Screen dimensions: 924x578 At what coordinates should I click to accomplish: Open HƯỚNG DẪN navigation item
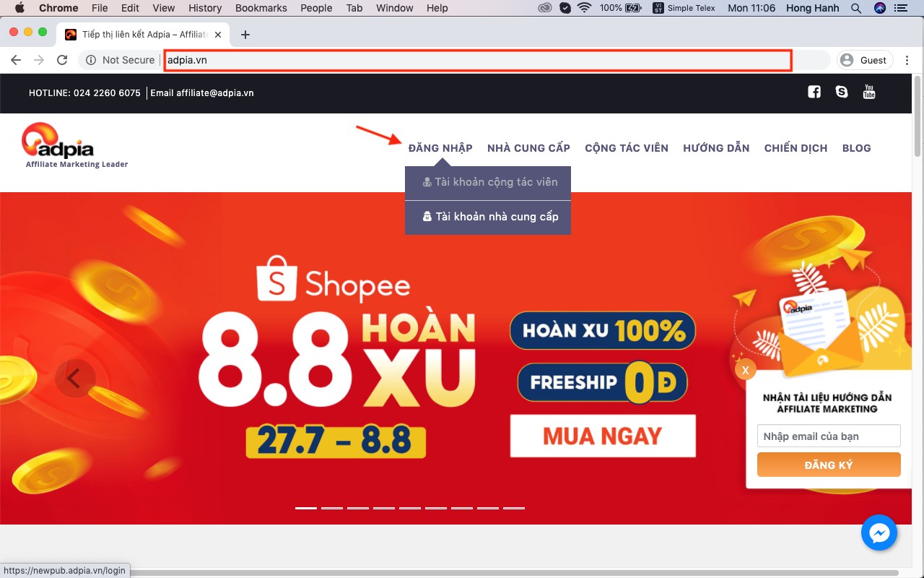pyautogui.click(x=716, y=148)
